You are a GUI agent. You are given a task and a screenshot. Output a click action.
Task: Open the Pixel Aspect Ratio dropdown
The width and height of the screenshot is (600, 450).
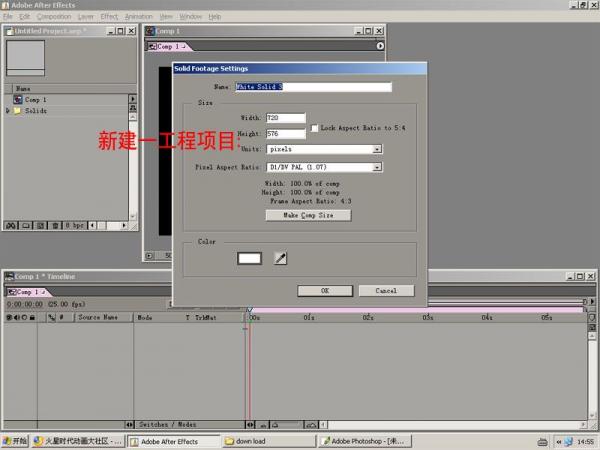(377, 167)
